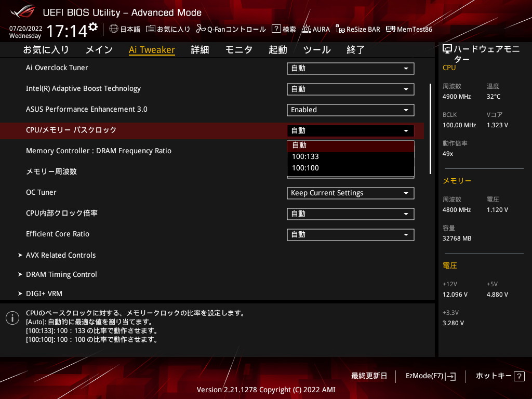Click memory voltage 1.120 V value
532x399 pixels.
click(x=497, y=210)
